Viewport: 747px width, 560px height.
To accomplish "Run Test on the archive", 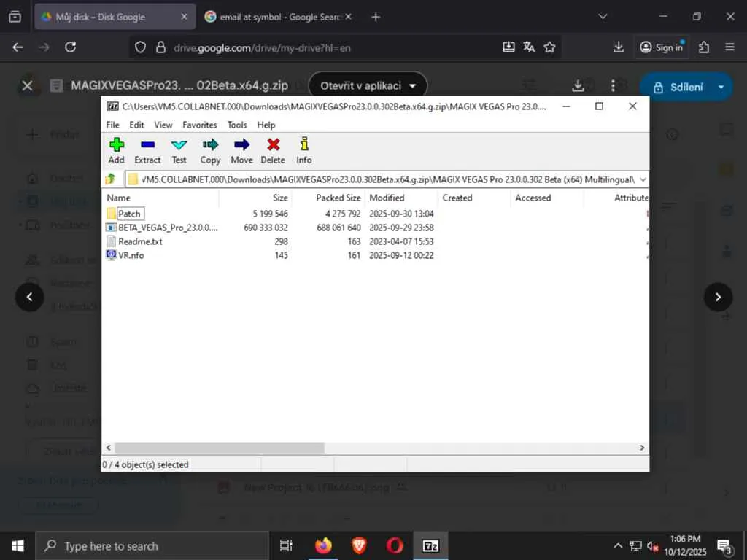I will [x=179, y=150].
